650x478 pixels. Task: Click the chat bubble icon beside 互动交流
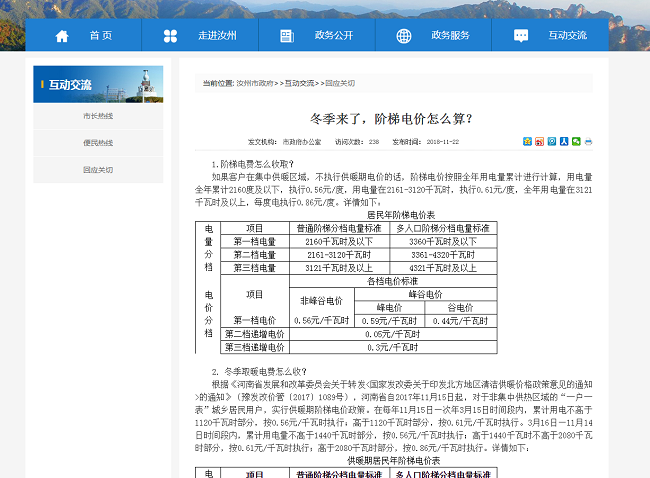(521, 36)
